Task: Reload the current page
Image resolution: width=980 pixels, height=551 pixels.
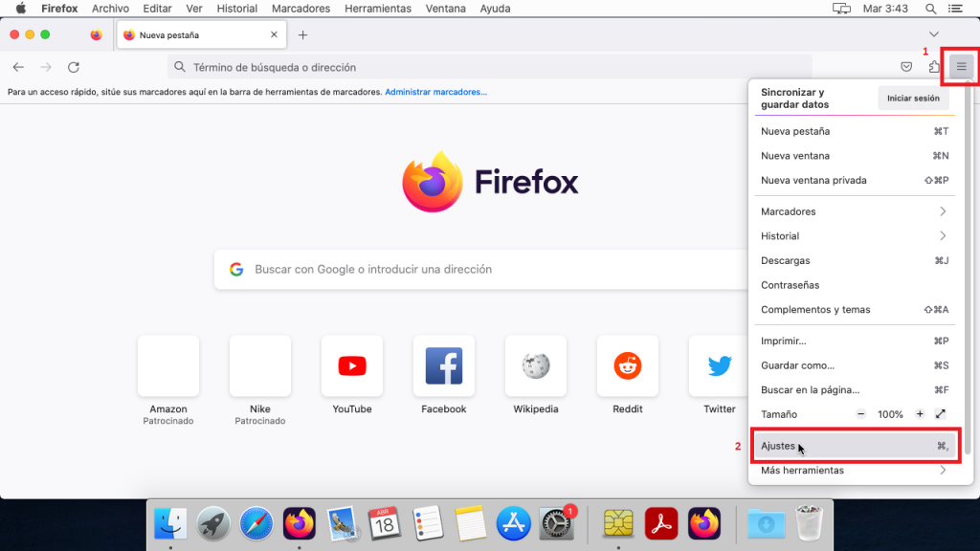Action: (x=74, y=67)
